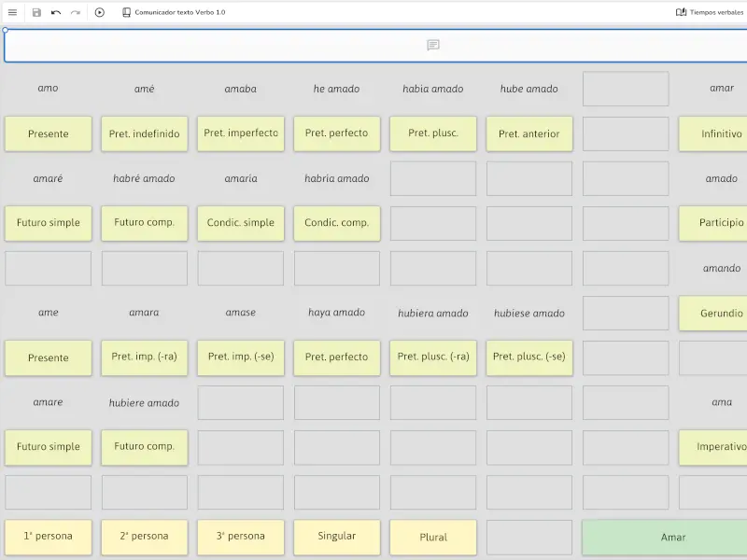Click the save icon
The image size is (747, 560).
pyautogui.click(x=36, y=12)
